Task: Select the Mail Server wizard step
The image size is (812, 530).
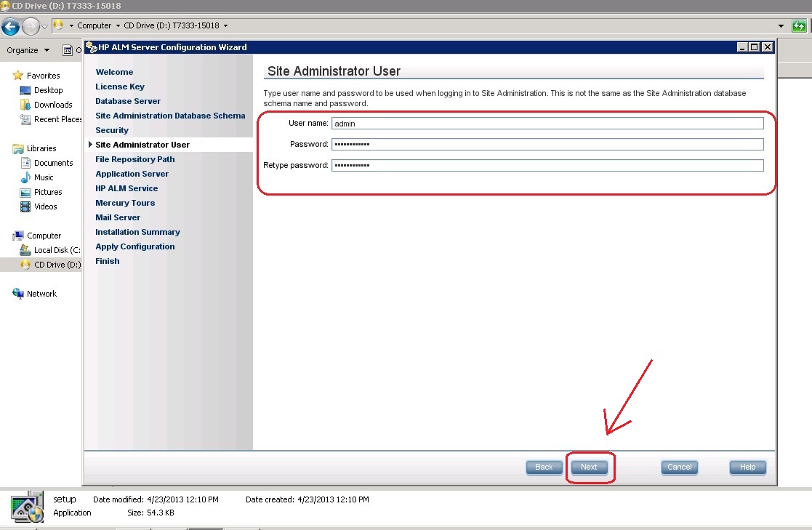Action: pos(118,217)
